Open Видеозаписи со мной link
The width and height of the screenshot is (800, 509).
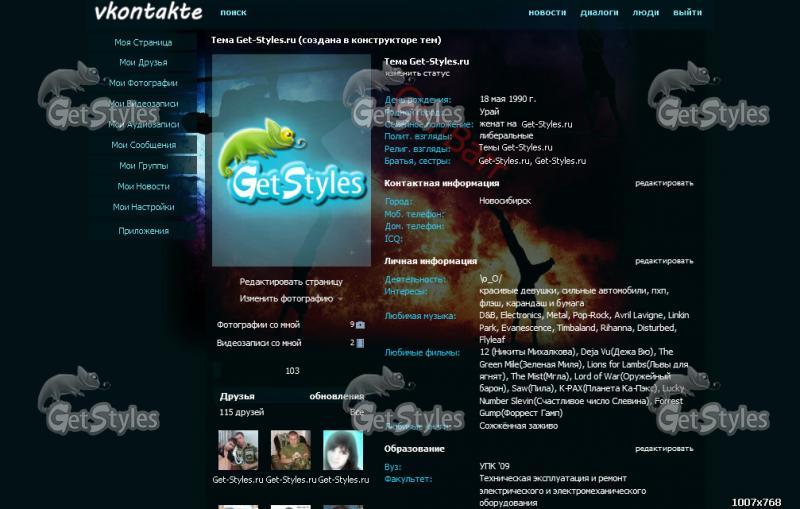(259, 343)
